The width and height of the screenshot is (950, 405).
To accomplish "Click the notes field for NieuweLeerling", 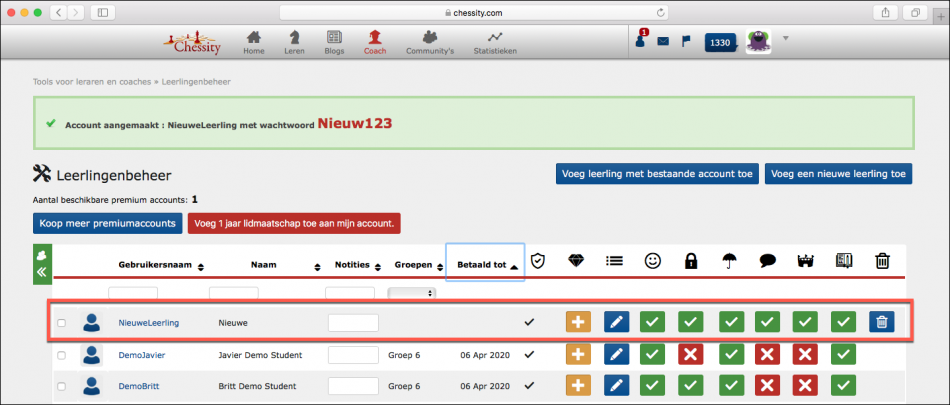I will click(x=353, y=323).
